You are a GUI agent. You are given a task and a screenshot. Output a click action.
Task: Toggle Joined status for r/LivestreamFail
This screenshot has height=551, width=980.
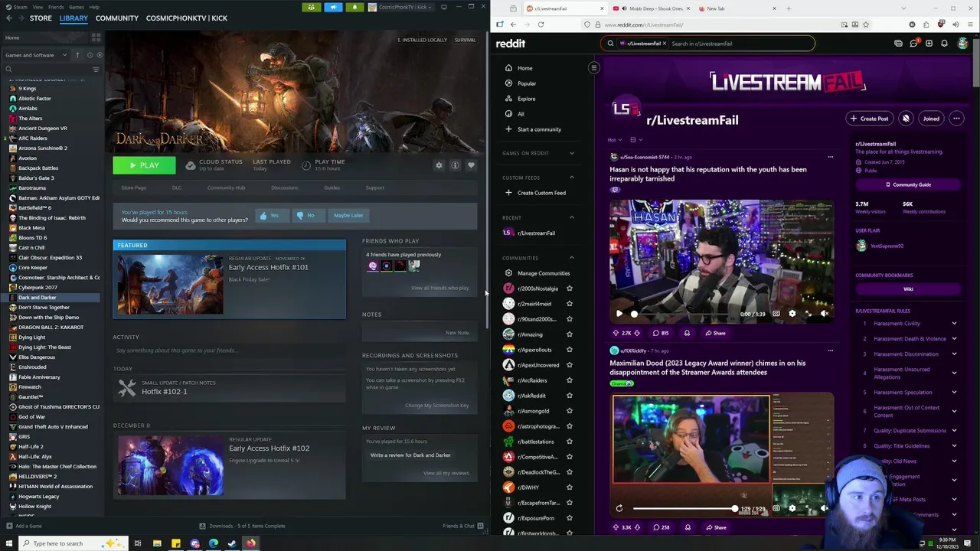click(931, 119)
